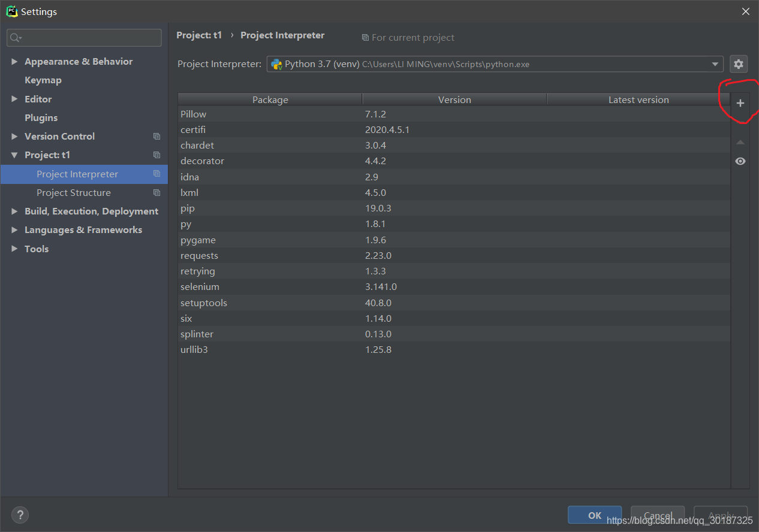Viewport: 759px width, 532px height.
Task: Select the requests package row
Action: click(454, 255)
